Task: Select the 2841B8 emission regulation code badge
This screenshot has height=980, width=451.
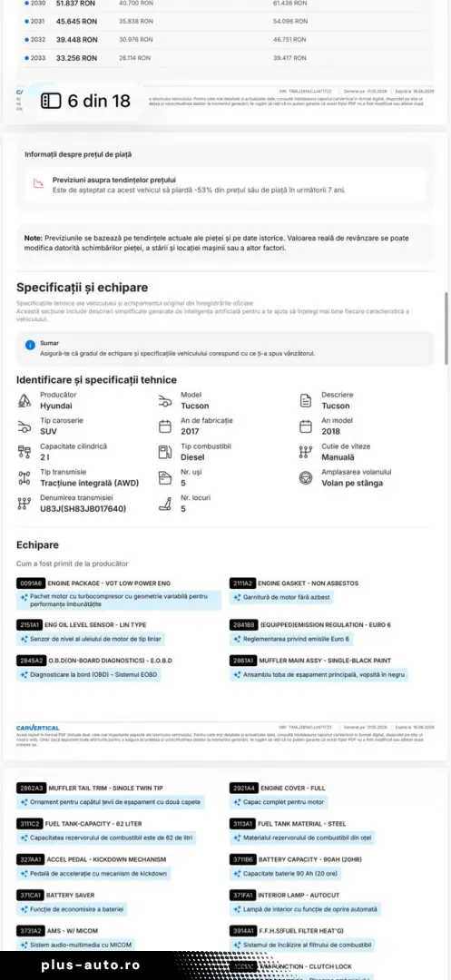Action: coord(243,625)
